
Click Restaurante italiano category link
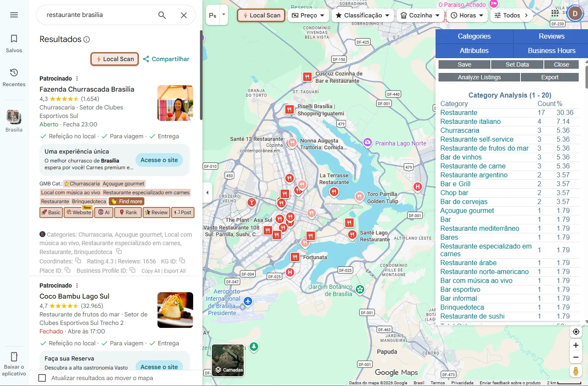click(470, 122)
